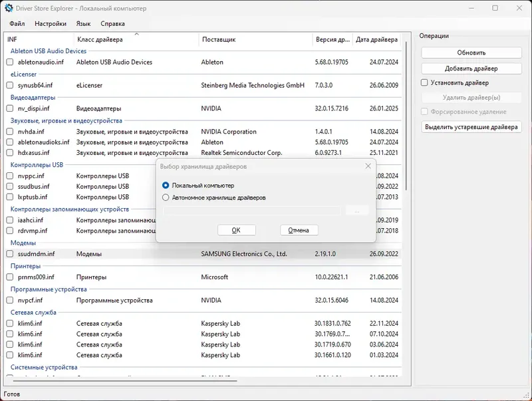Collapse the Модемы group header

pos(23,243)
